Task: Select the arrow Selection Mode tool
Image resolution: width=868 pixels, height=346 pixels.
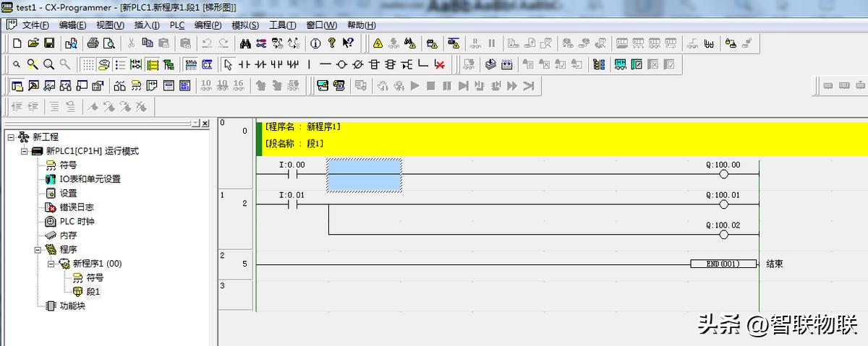Action: 228,64
